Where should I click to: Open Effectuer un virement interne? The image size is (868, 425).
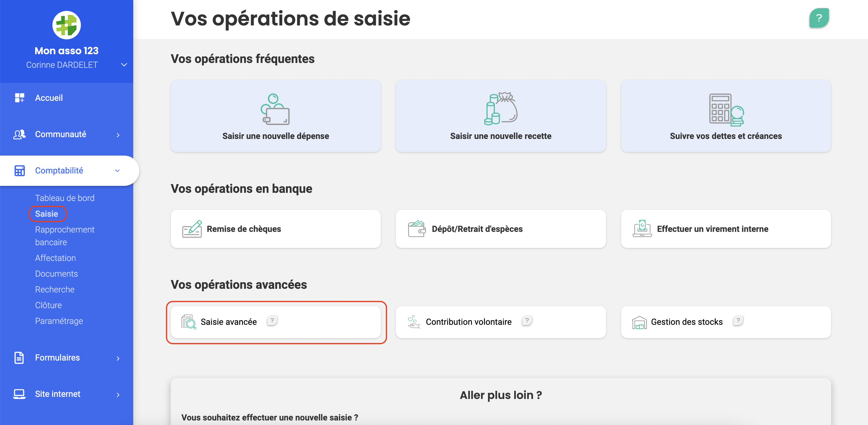[x=726, y=229]
